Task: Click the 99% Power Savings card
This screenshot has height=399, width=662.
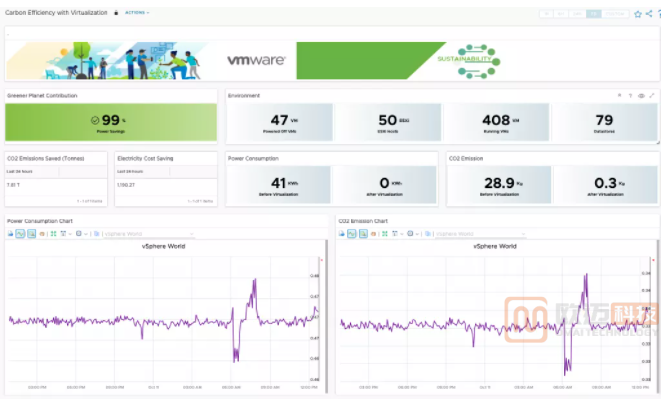Action: pyautogui.click(x=111, y=122)
